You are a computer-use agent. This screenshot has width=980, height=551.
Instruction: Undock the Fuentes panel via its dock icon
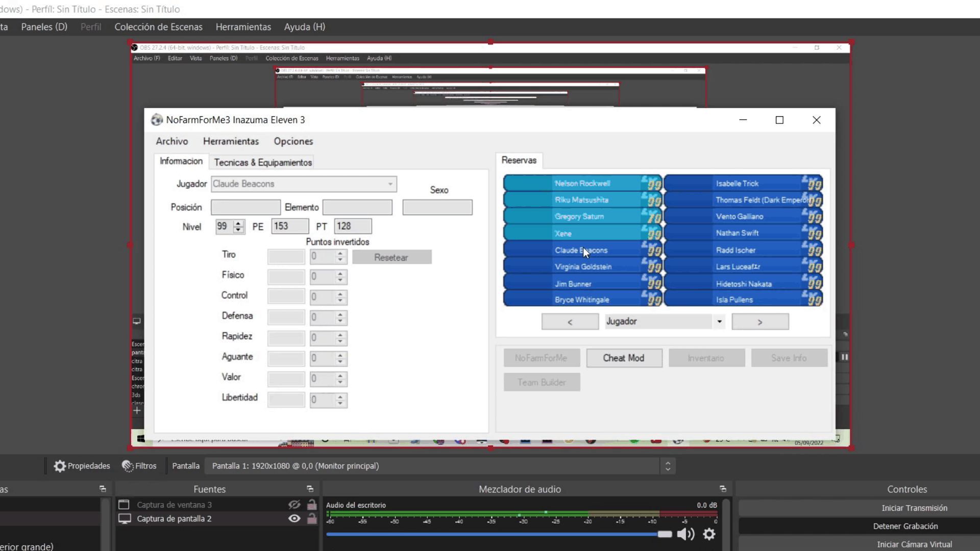click(x=310, y=489)
